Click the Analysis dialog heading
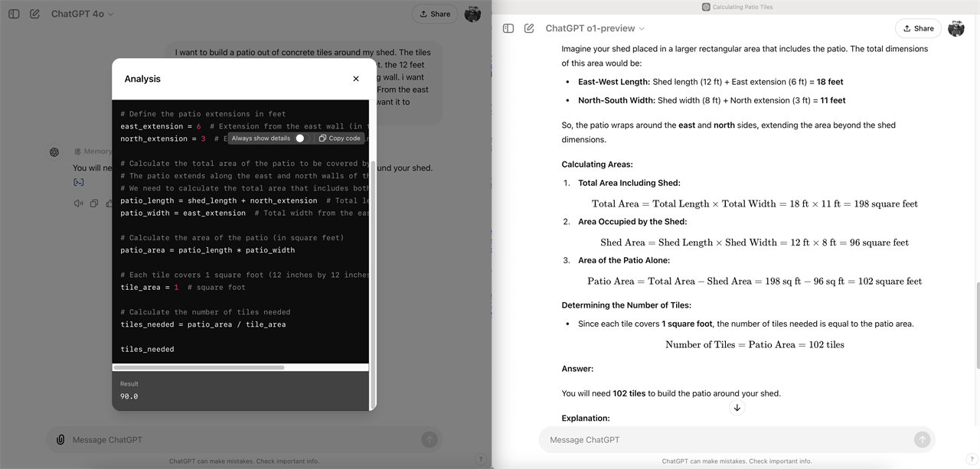This screenshot has width=980, height=469. click(142, 79)
